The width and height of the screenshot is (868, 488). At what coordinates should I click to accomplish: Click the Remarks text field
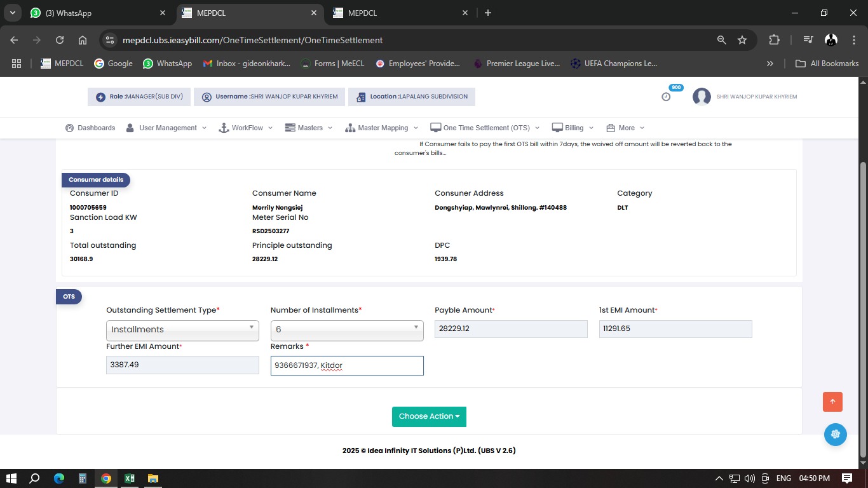pos(346,365)
